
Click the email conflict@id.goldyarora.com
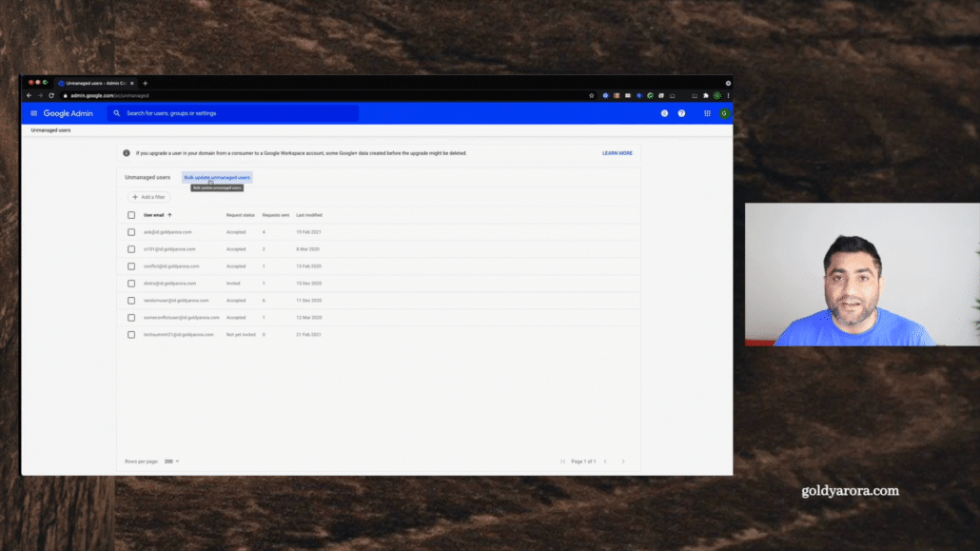[171, 266]
